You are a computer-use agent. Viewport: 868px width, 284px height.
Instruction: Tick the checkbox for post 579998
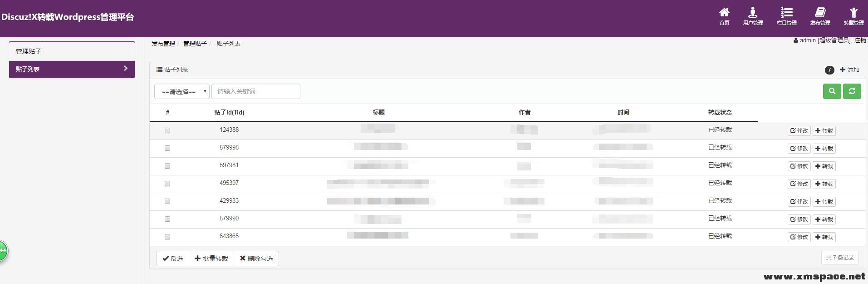(167, 148)
